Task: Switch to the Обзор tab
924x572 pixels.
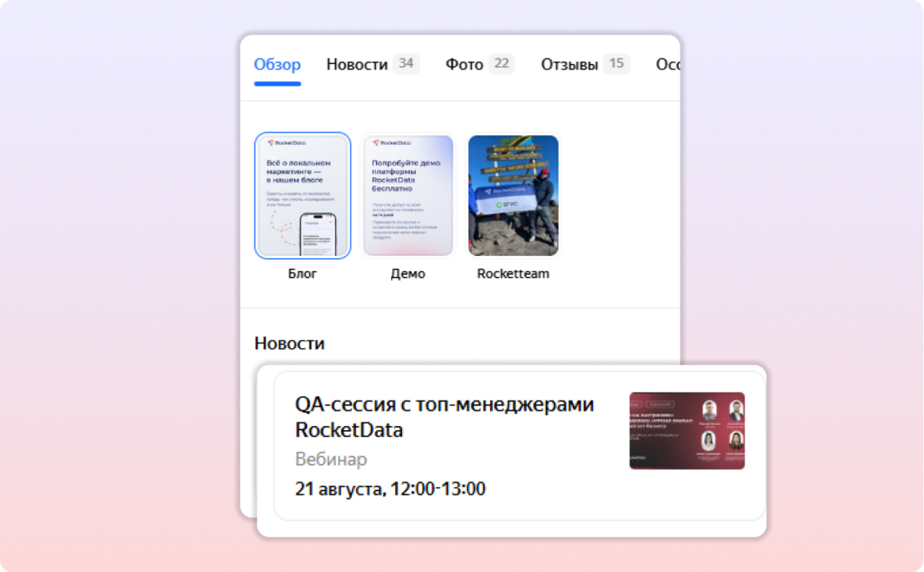Action: pyautogui.click(x=277, y=64)
